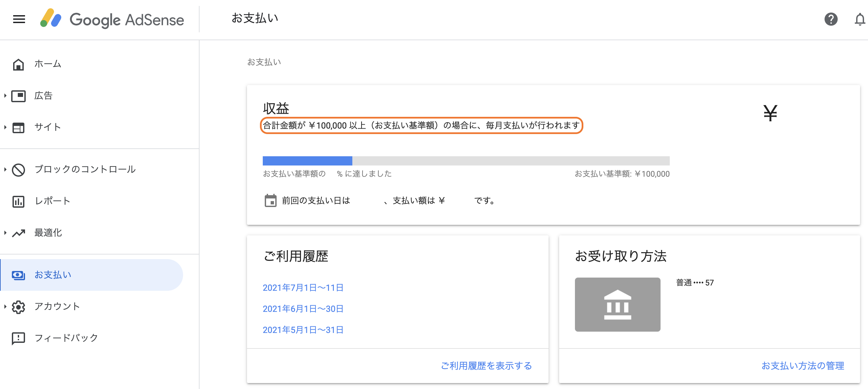Viewport: 868px width, 389px height.
Task: Open the notifications bell icon
Action: point(859,19)
